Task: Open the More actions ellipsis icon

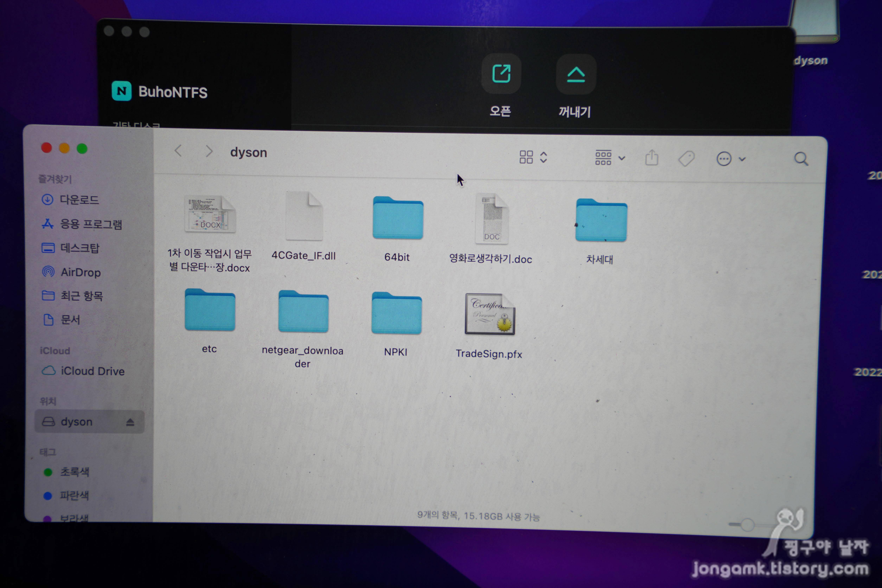Action: 724,159
